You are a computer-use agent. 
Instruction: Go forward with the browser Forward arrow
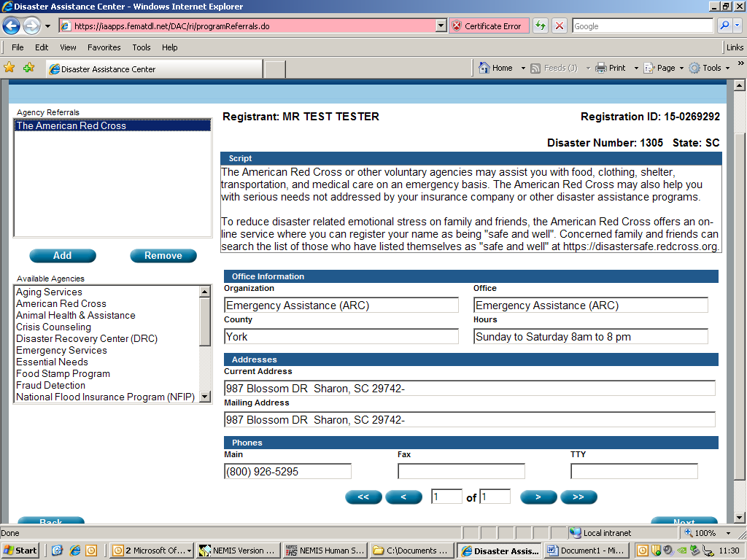pyautogui.click(x=32, y=26)
